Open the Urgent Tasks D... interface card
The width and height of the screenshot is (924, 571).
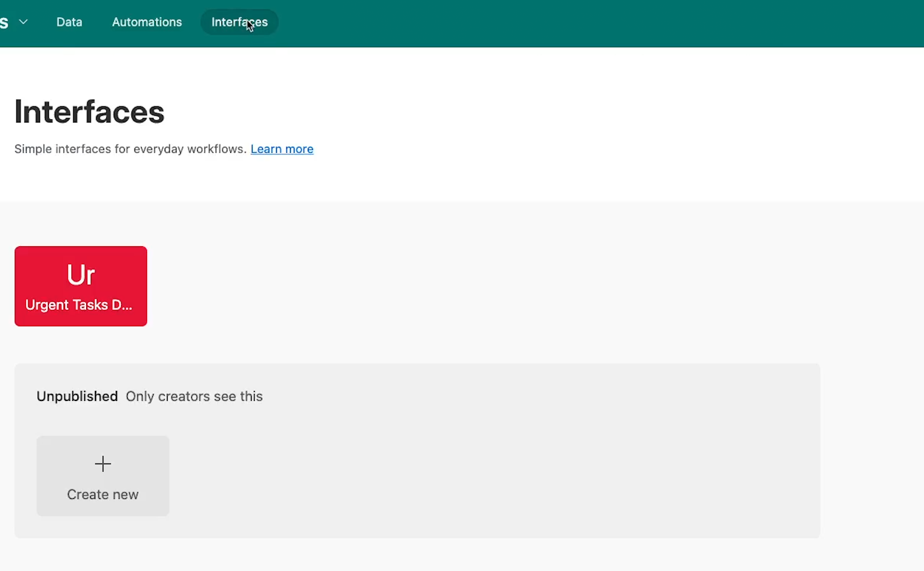tap(81, 286)
